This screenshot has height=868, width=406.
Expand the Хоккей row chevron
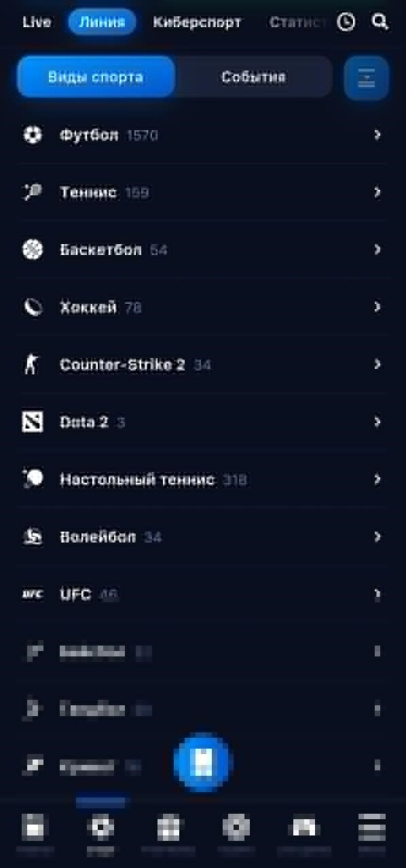pos(377,307)
